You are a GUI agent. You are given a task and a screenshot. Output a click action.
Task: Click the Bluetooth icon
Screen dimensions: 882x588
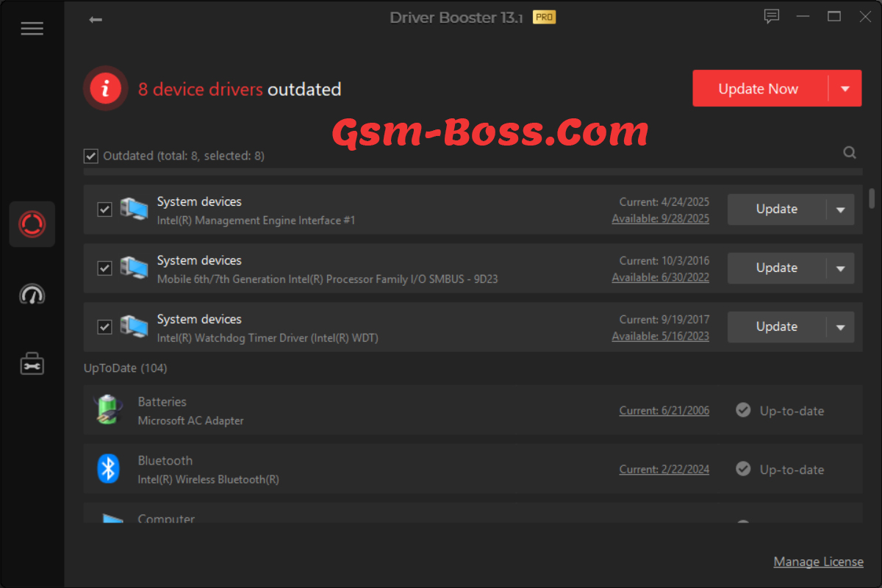pyautogui.click(x=108, y=469)
